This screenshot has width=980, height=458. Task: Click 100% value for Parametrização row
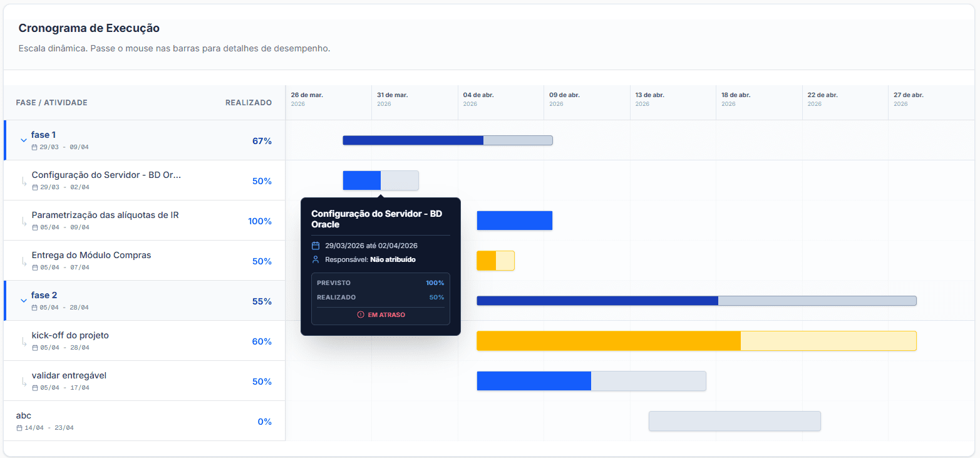click(x=260, y=221)
